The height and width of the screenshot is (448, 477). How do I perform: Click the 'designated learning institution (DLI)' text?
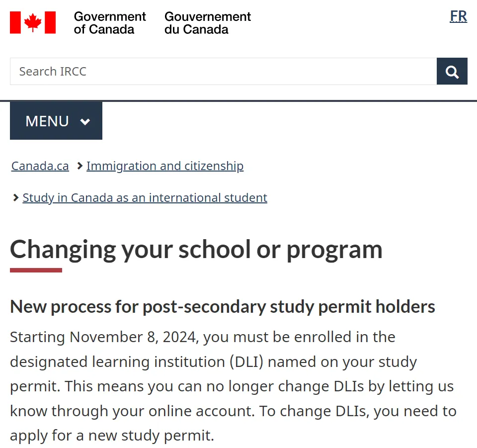[137, 362]
